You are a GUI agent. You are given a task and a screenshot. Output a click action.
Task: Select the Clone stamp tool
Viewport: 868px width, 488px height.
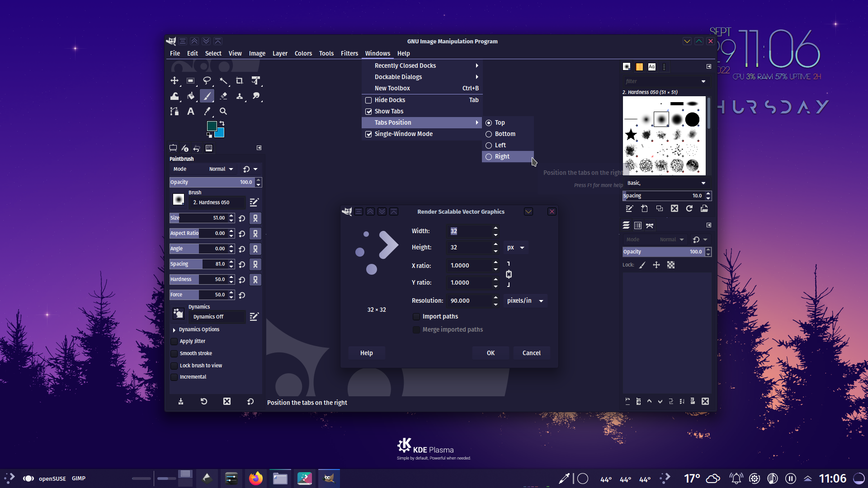click(x=239, y=96)
